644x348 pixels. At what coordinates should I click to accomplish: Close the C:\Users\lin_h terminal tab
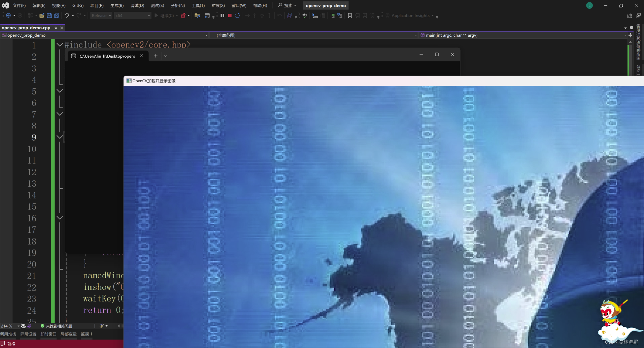(x=141, y=56)
